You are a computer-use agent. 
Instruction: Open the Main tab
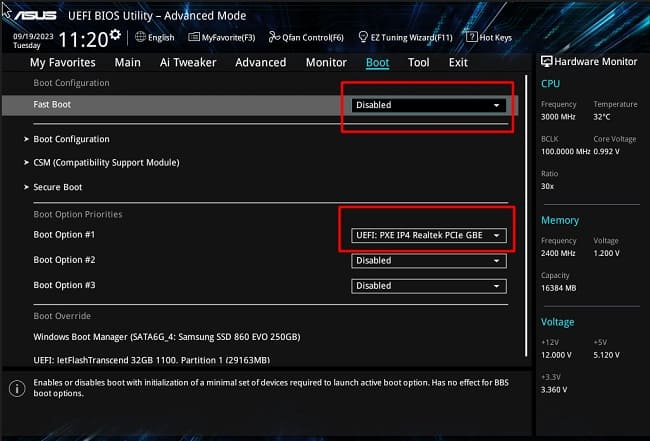128,63
